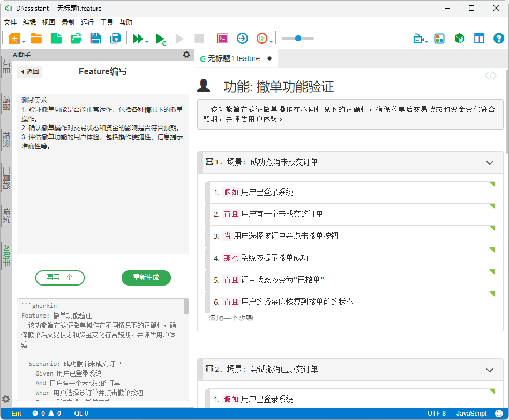Open the 工具 menu
509x420 pixels.
(107, 22)
